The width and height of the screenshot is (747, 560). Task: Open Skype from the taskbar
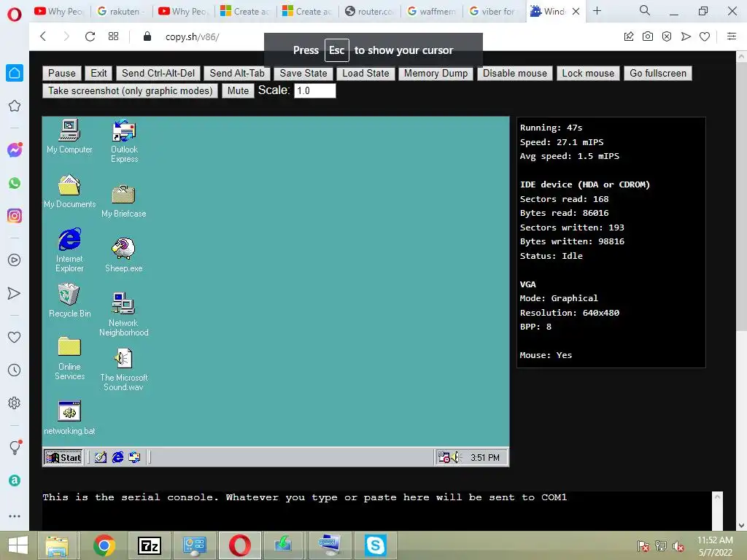(375, 545)
